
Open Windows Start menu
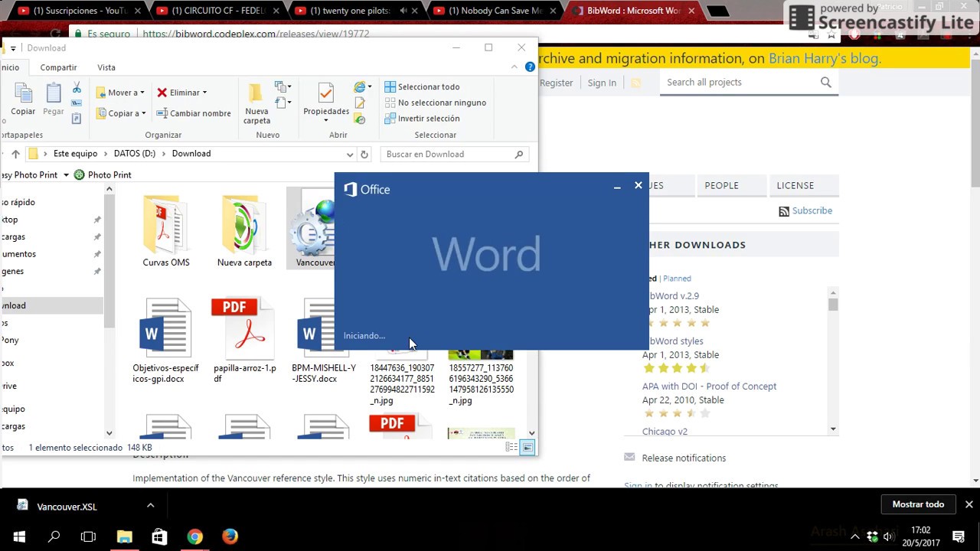[x=18, y=536]
